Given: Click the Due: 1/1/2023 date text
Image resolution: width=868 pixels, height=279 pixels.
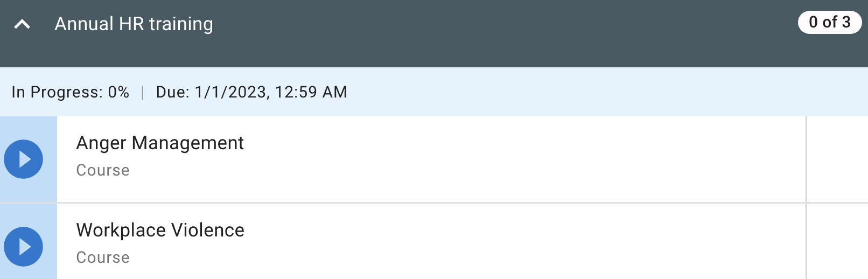Looking at the screenshot, I should pos(251,92).
